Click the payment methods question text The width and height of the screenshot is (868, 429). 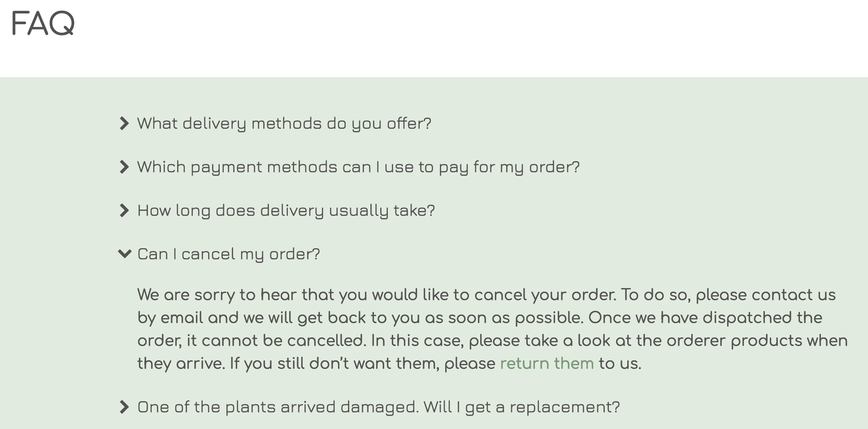[358, 166]
